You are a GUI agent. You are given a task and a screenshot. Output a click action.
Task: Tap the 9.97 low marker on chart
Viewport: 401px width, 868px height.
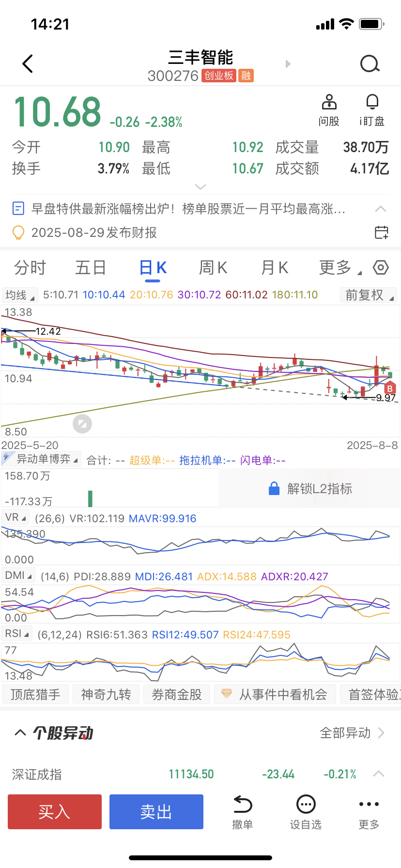pyautogui.click(x=386, y=398)
